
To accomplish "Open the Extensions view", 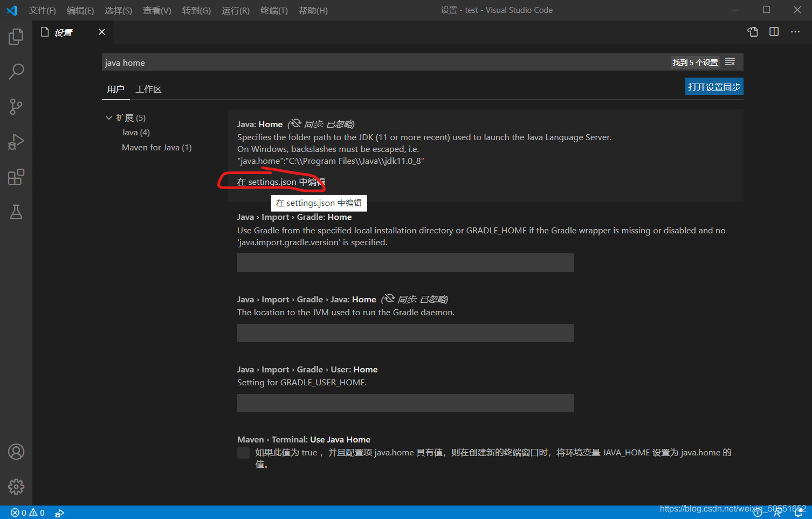I will 16,177.
